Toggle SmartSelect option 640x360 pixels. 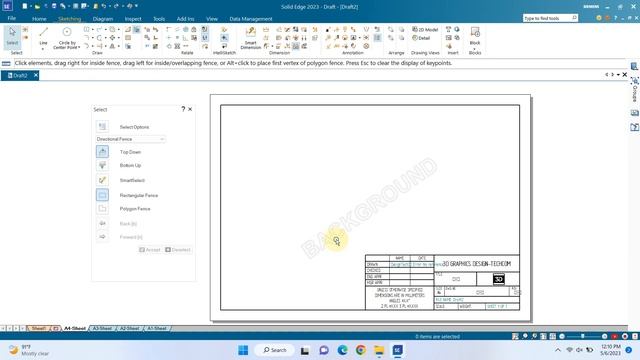click(x=102, y=180)
